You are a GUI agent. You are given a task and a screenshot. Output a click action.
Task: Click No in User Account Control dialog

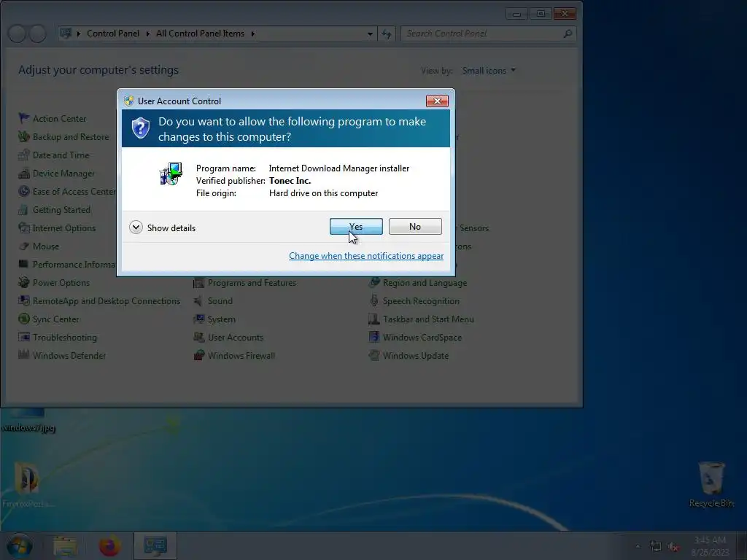(x=415, y=227)
